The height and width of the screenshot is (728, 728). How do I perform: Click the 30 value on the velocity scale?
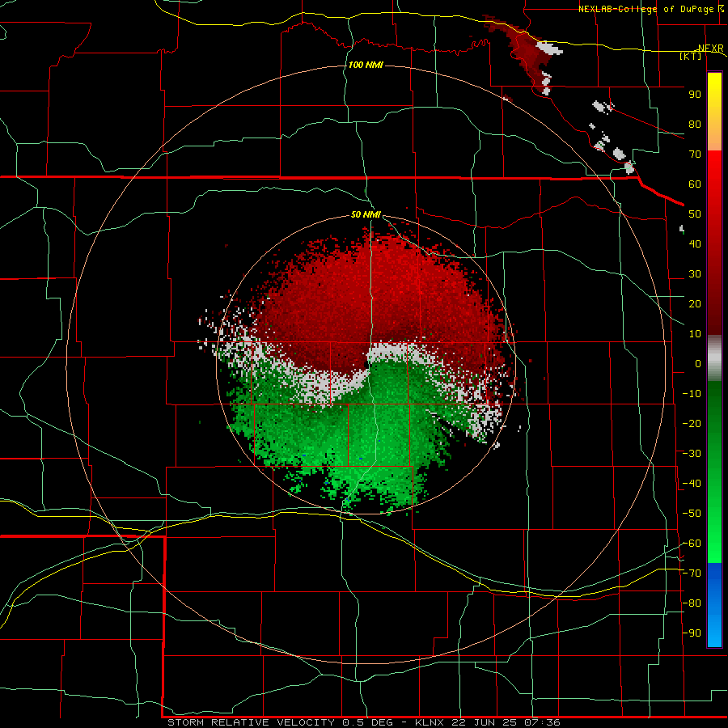coord(695,274)
